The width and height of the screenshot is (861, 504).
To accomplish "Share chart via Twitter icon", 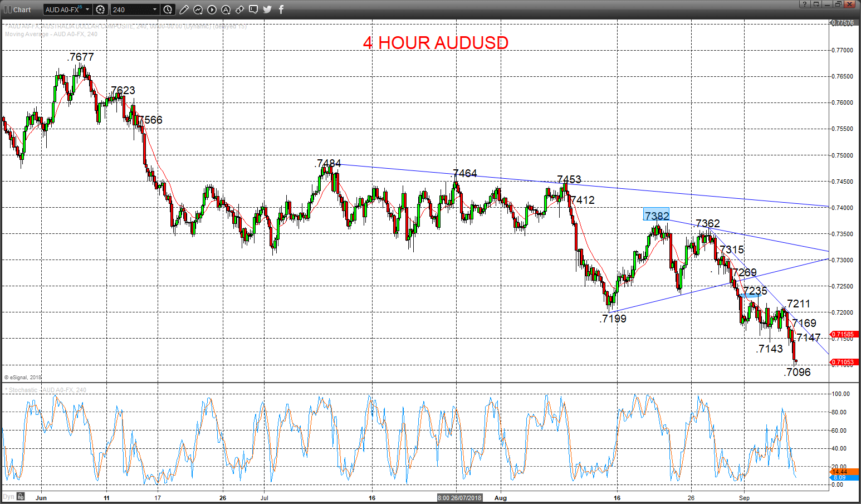I will click(x=267, y=9).
